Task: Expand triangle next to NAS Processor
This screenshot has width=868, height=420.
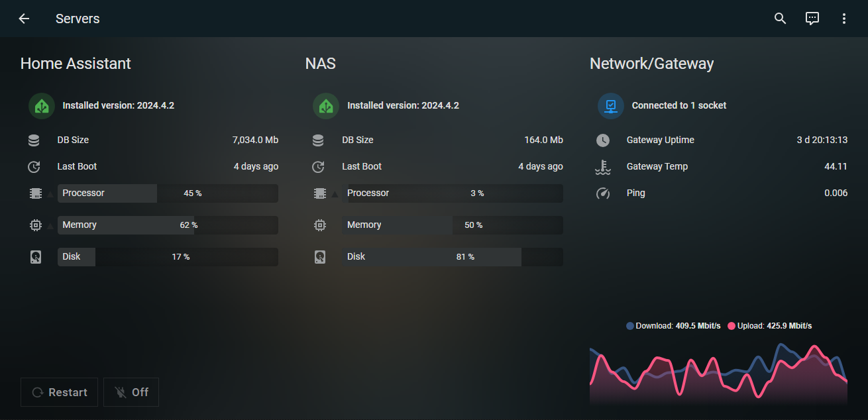Action: (335, 194)
